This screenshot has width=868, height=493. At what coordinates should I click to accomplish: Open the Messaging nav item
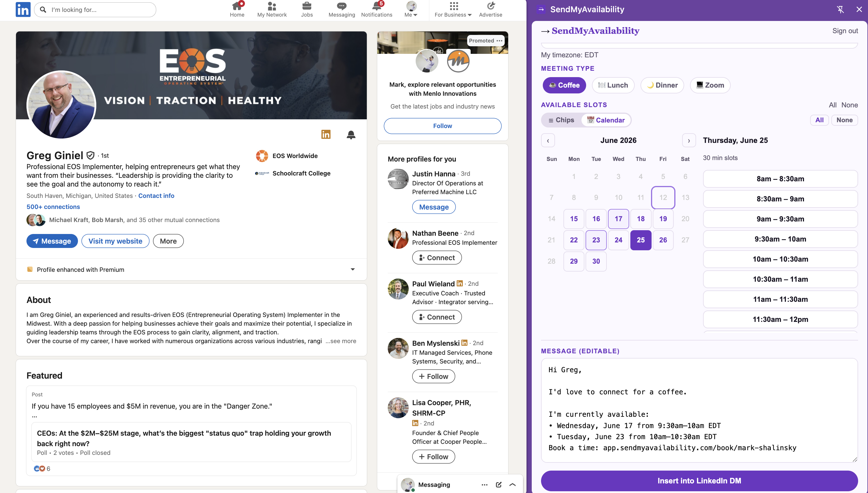(x=341, y=10)
